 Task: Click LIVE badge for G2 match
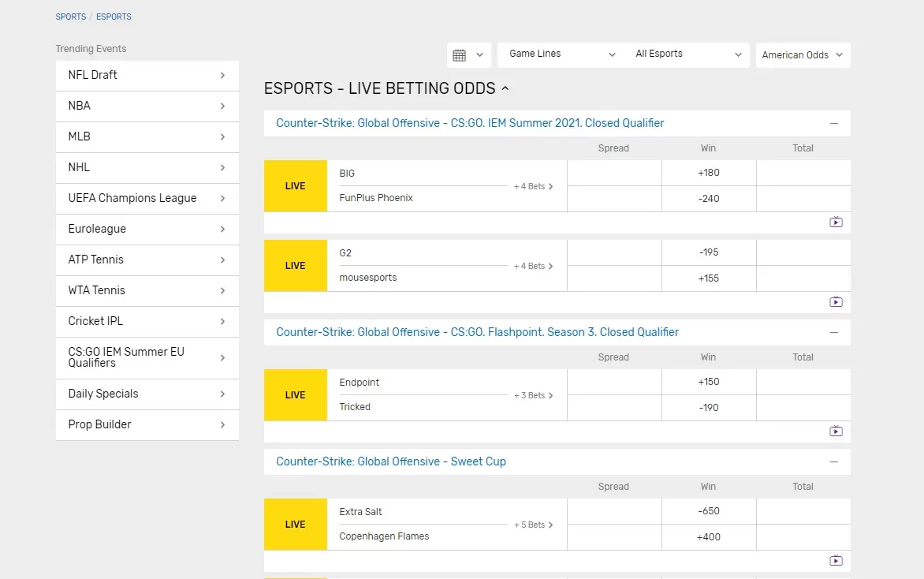[295, 265]
